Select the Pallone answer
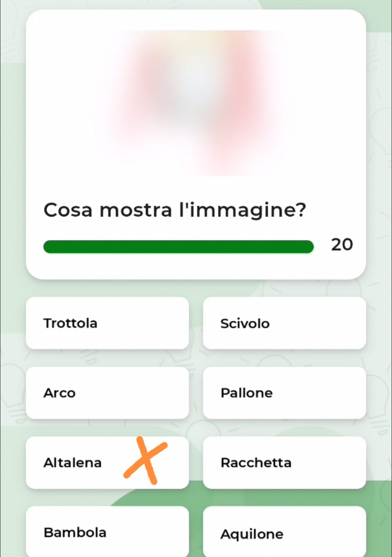This screenshot has height=557, width=392. 284,393
